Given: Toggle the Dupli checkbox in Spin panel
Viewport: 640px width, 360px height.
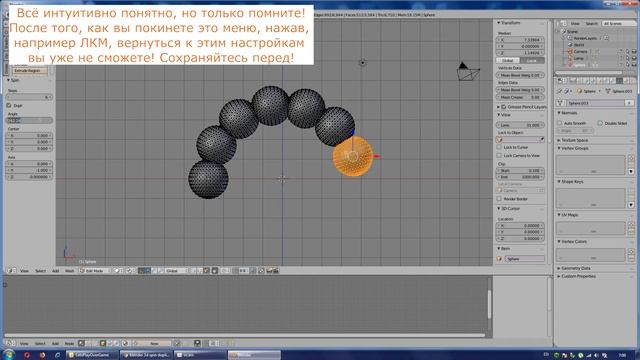Looking at the screenshot, I should [9, 105].
